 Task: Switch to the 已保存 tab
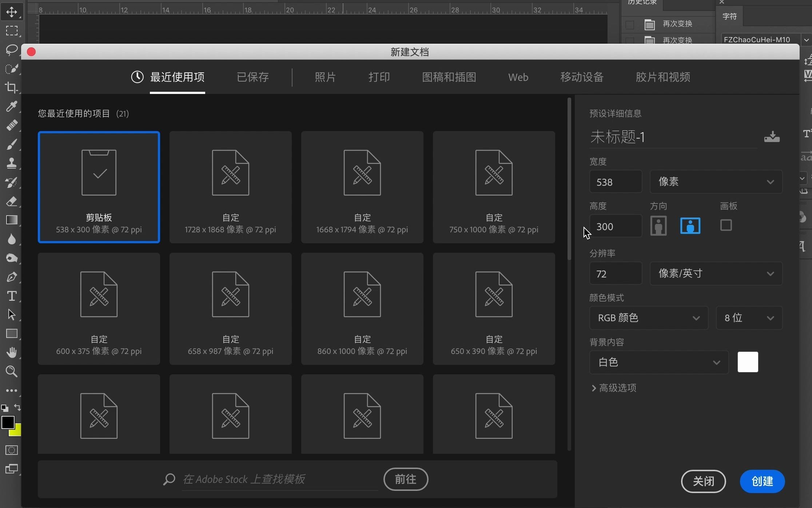pyautogui.click(x=253, y=77)
